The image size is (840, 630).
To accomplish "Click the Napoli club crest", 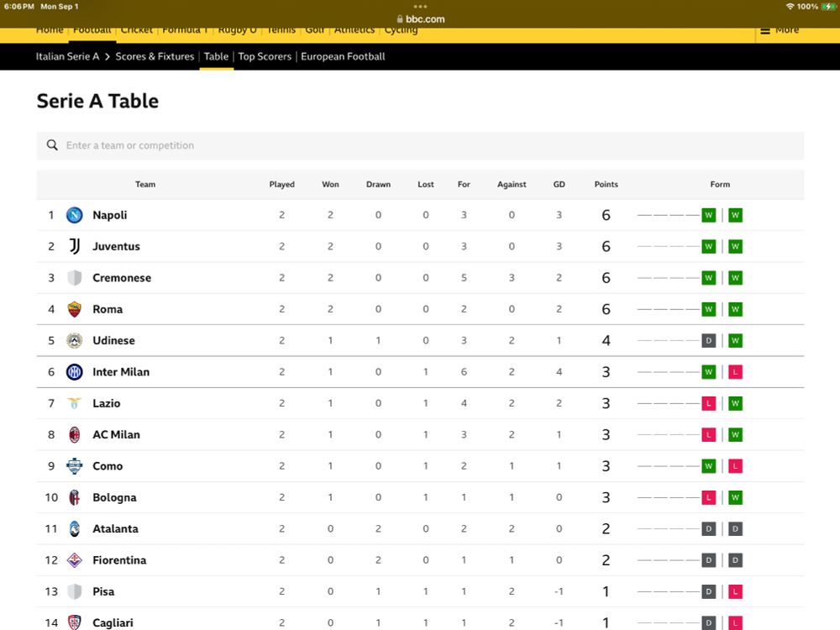I will pyautogui.click(x=75, y=215).
